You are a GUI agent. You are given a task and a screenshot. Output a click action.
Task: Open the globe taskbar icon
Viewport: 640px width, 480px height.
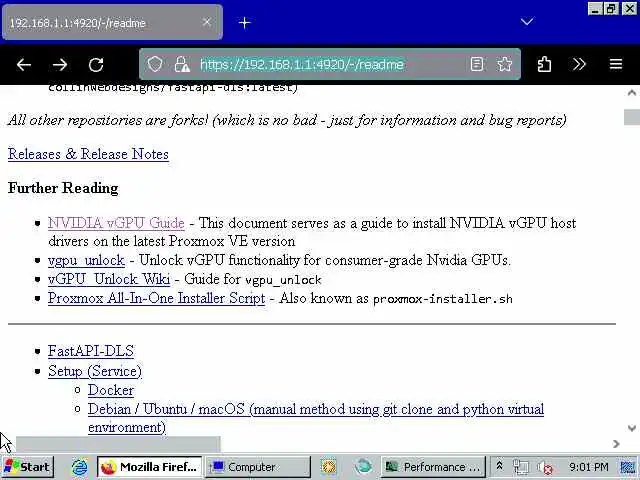pos(363,467)
